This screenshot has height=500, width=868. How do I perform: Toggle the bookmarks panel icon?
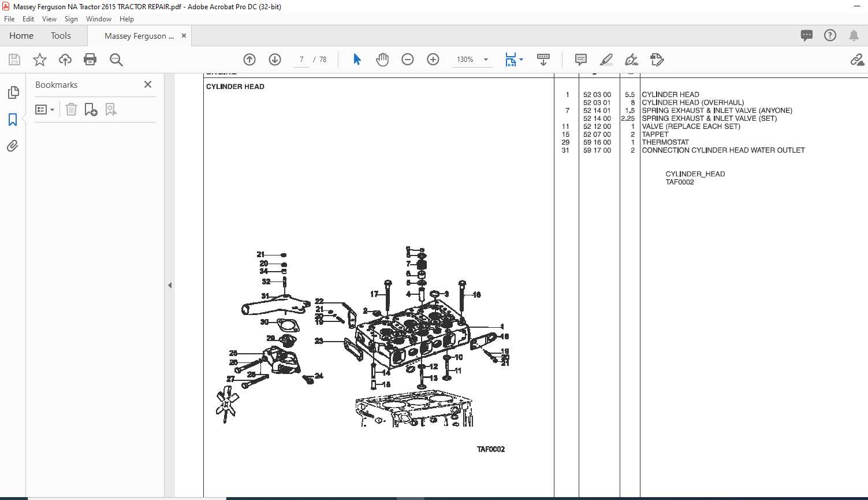tap(13, 120)
